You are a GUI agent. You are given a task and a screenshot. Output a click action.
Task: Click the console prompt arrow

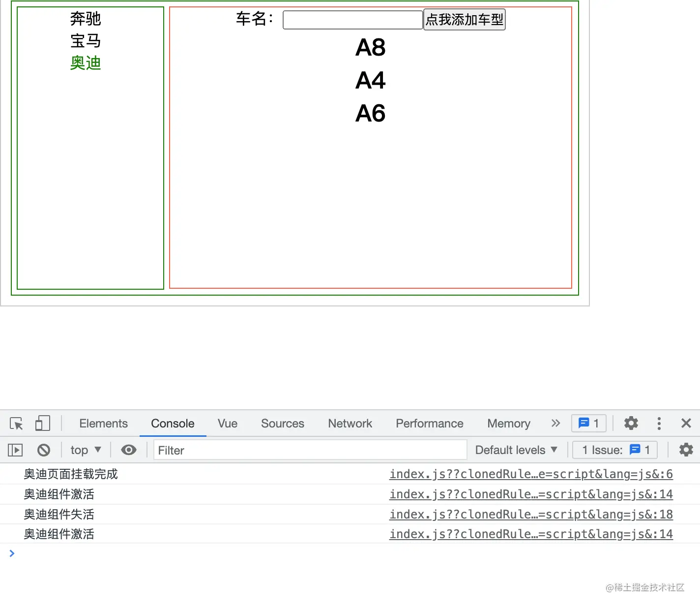tap(12, 553)
